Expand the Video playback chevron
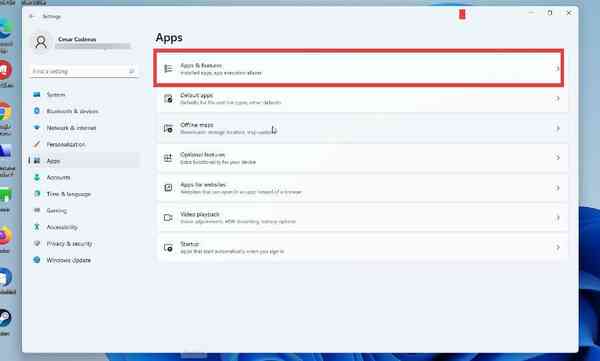600x361 pixels. point(558,217)
